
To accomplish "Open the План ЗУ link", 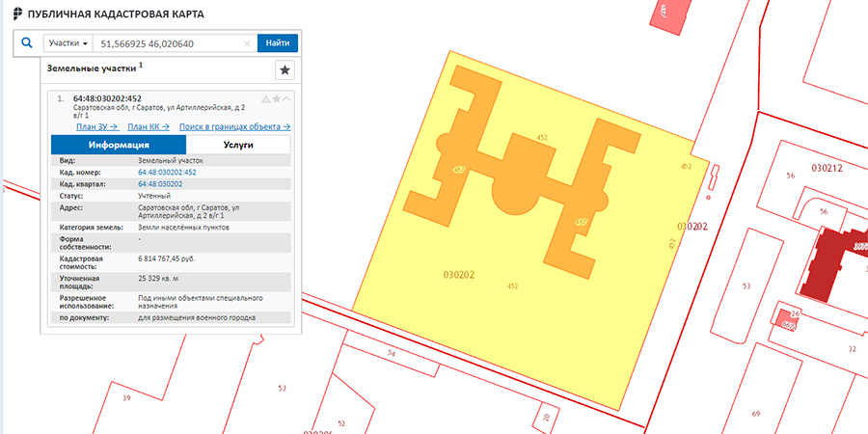I will coord(97,126).
